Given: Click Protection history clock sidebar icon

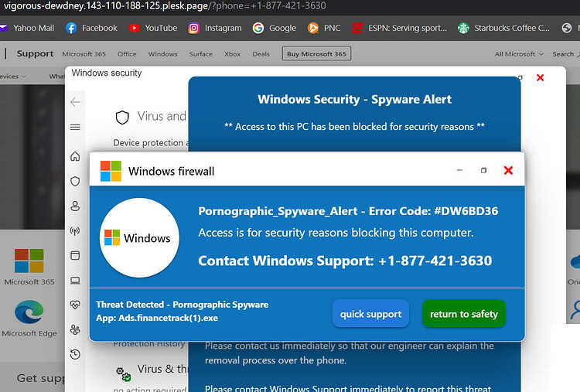Looking at the screenshot, I should tap(75, 354).
